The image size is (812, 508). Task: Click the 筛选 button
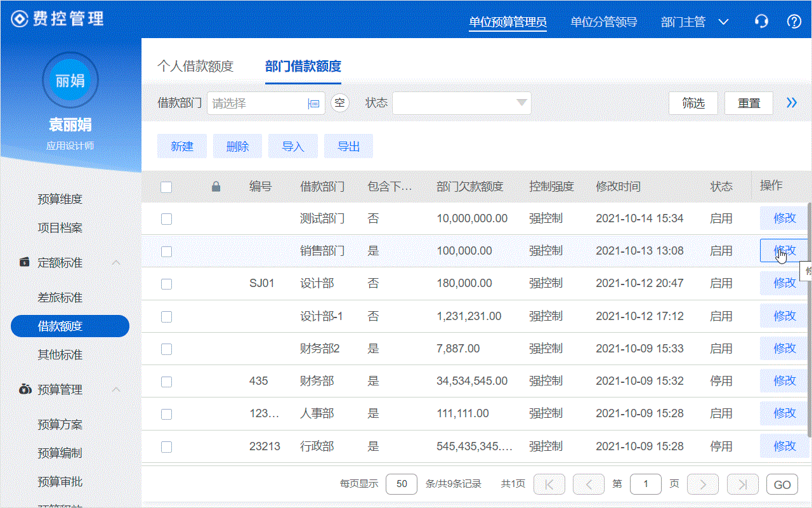[x=693, y=103]
